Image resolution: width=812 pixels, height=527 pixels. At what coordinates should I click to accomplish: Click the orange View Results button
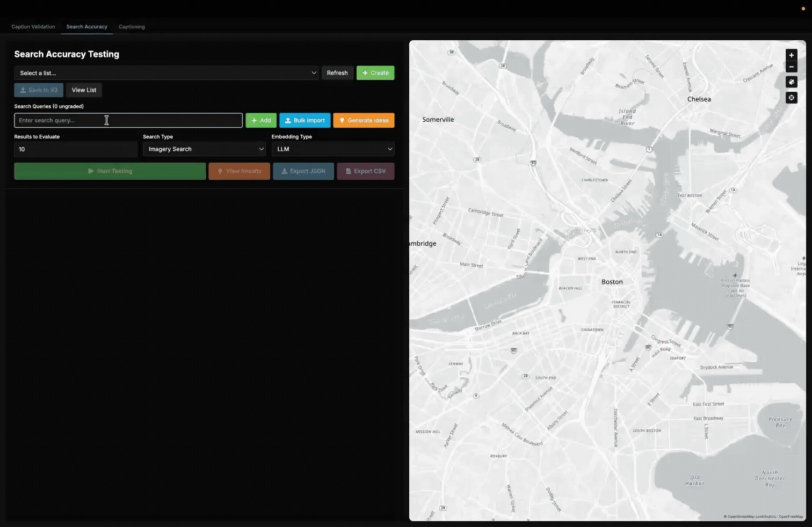[x=239, y=171]
